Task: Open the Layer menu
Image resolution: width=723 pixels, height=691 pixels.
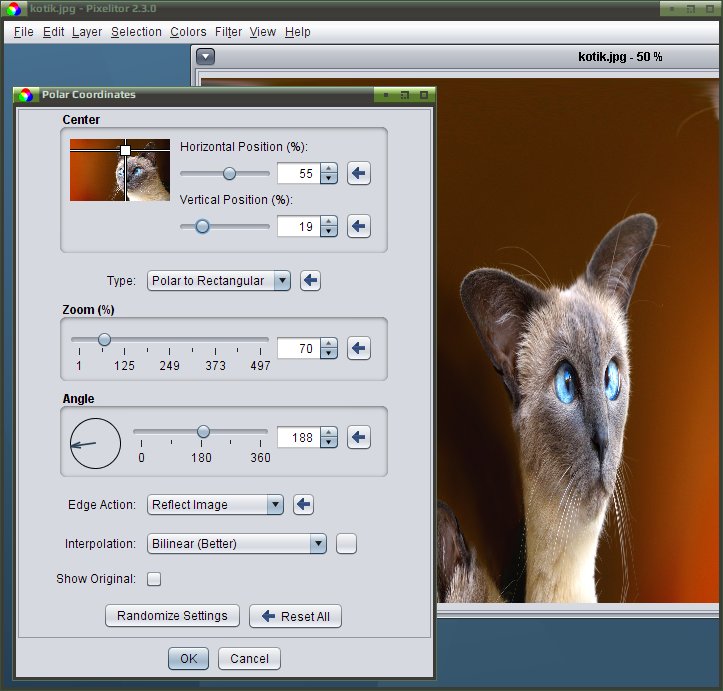Action: 87,32
